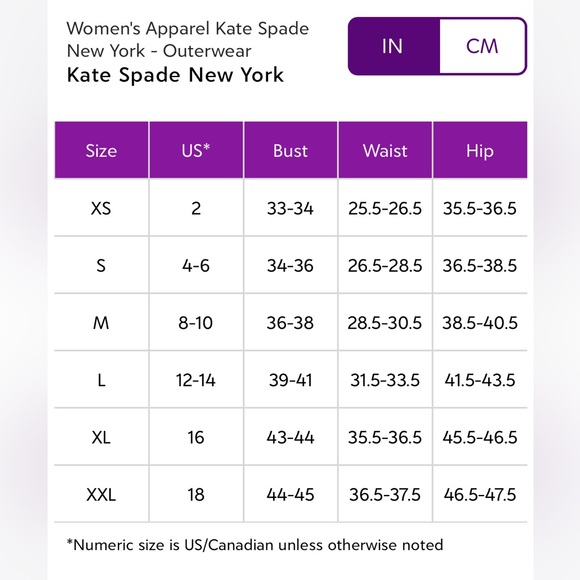Click the 33-34 bust cell

coord(290,208)
